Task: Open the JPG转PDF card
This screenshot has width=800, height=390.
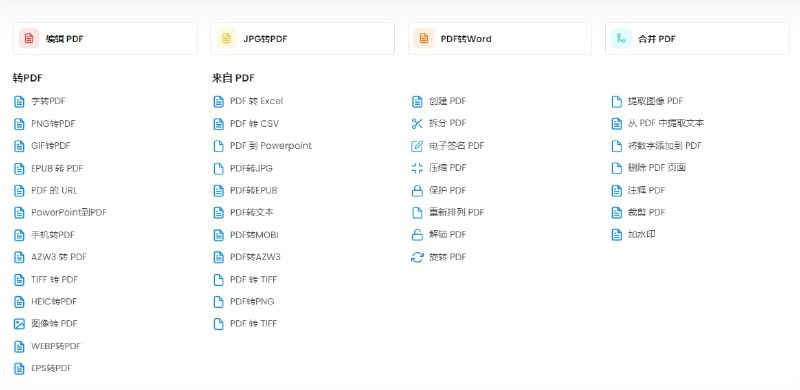Action: [x=302, y=38]
